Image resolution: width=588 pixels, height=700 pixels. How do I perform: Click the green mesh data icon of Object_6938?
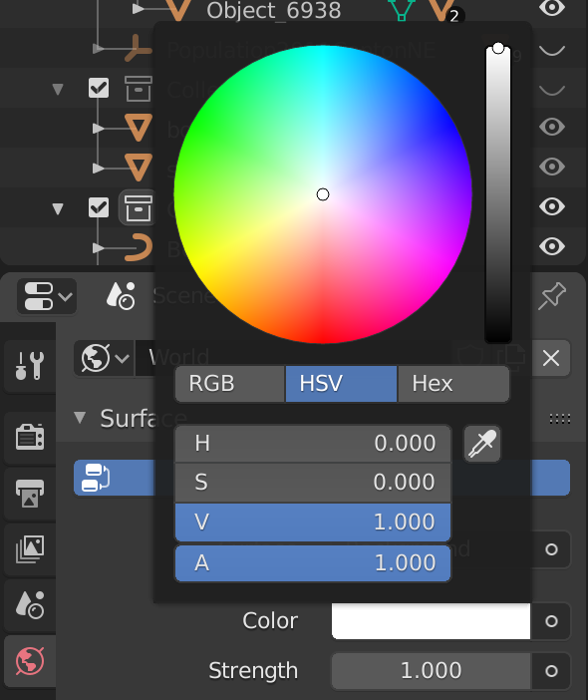click(x=402, y=10)
